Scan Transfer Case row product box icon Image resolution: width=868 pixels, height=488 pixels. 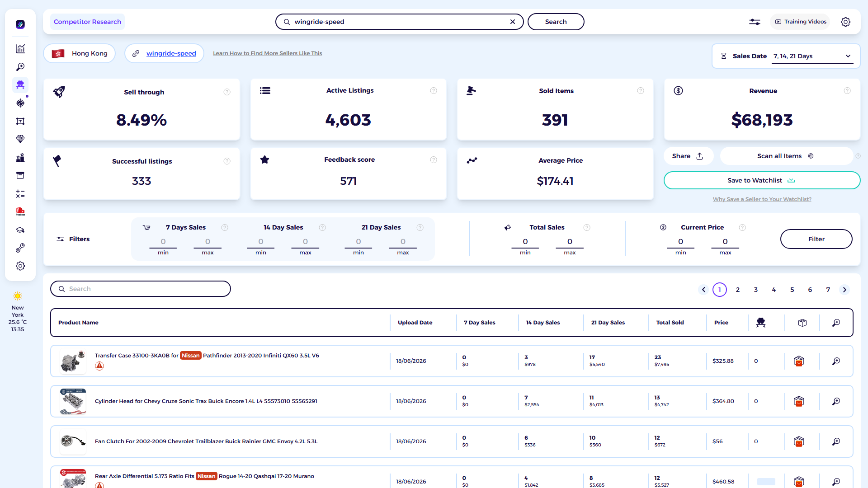[799, 361]
